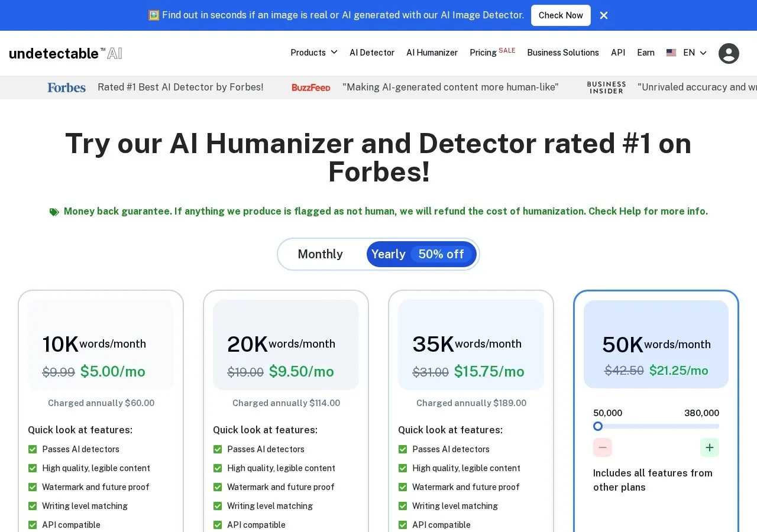Open the EN language dropdown
757x532 pixels.
tap(695, 53)
